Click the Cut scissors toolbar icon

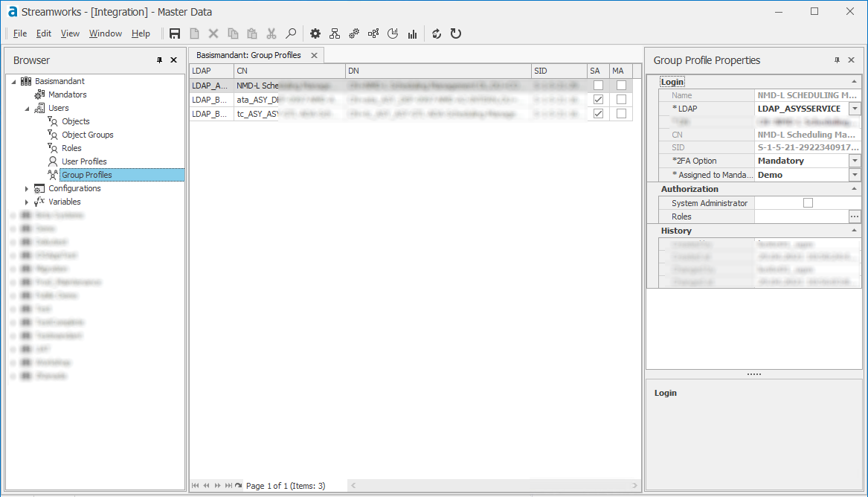(271, 33)
